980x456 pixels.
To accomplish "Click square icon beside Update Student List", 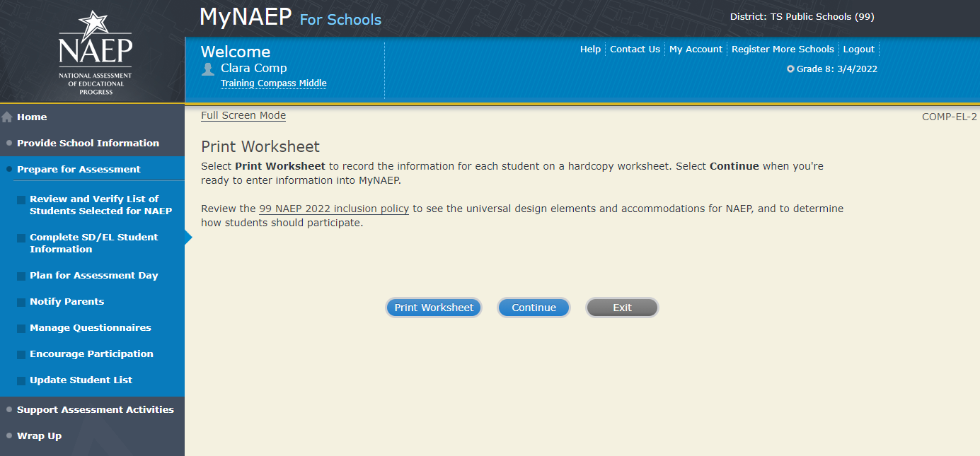I will pyautogui.click(x=21, y=380).
